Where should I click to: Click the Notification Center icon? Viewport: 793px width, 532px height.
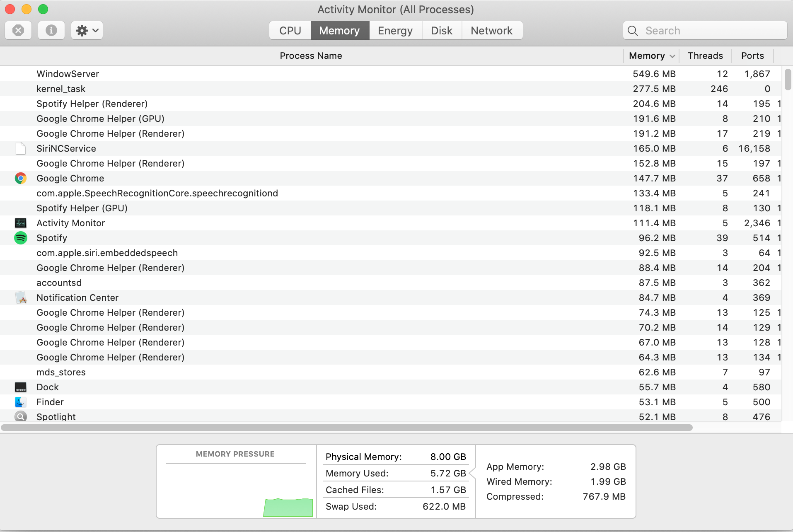click(x=21, y=297)
